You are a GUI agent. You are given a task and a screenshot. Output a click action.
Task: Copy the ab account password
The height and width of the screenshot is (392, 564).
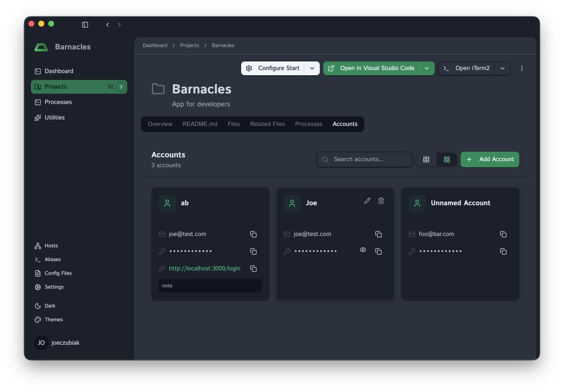pyautogui.click(x=253, y=251)
